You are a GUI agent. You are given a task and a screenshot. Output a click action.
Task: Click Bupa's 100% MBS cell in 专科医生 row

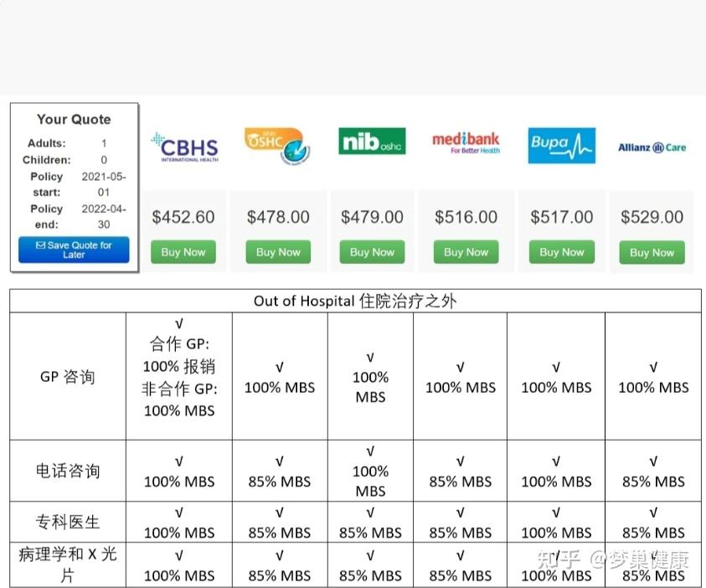coord(556,523)
